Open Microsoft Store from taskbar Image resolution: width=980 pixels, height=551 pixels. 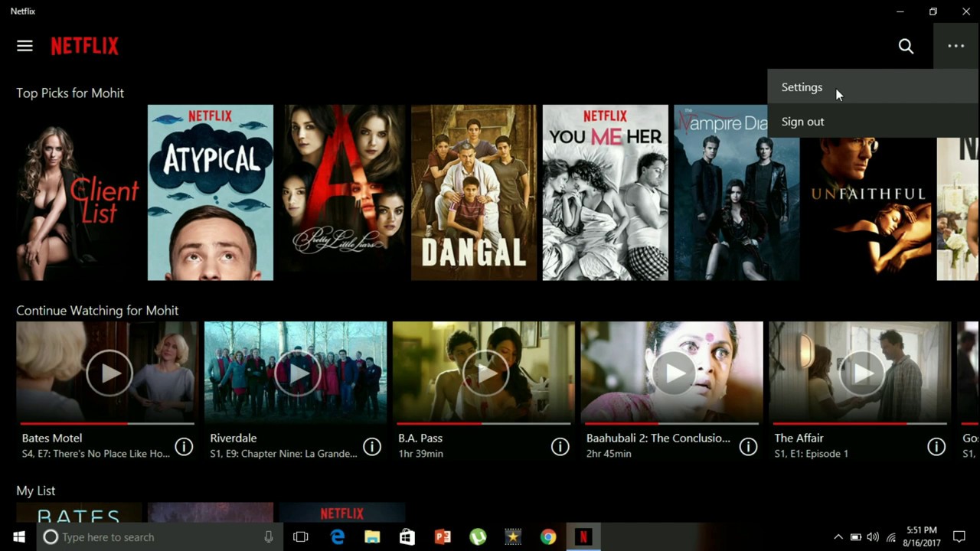[407, 537]
